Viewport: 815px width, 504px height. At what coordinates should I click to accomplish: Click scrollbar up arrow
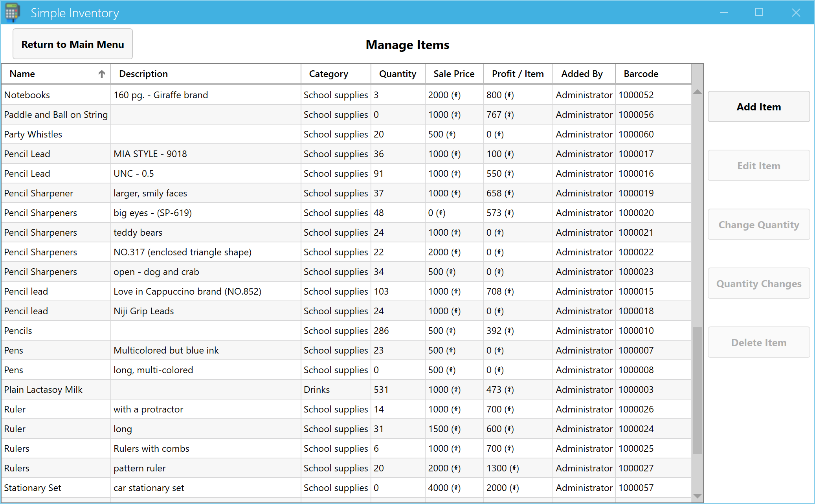point(697,92)
